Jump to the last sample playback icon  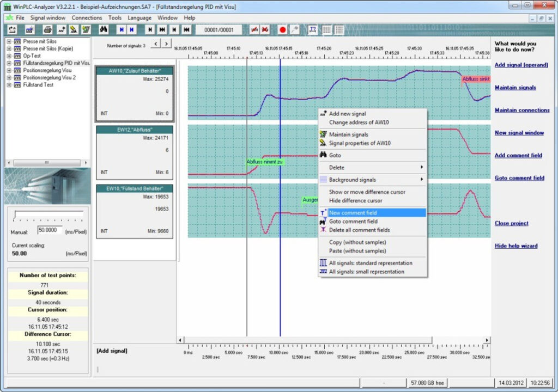coord(162,30)
